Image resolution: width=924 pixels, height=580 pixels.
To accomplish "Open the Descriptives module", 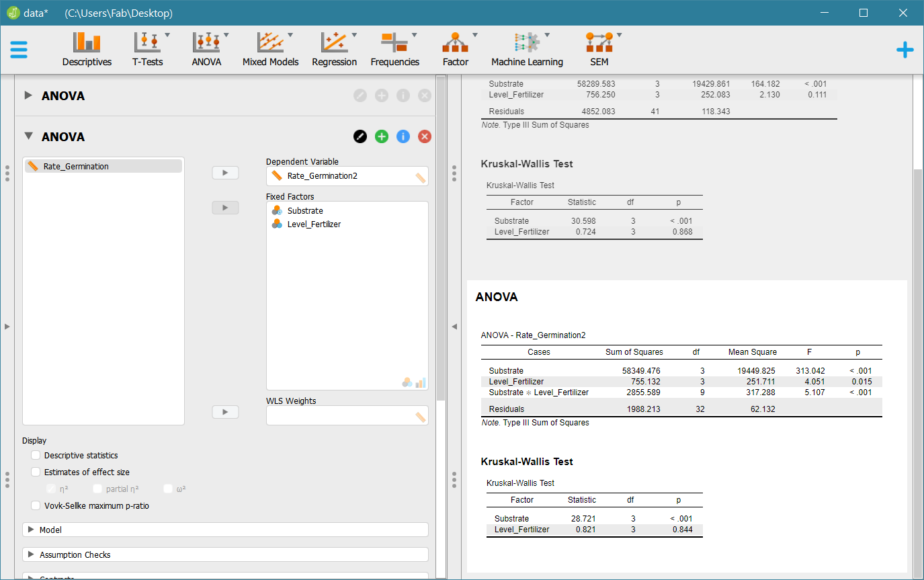I will pos(87,50).
